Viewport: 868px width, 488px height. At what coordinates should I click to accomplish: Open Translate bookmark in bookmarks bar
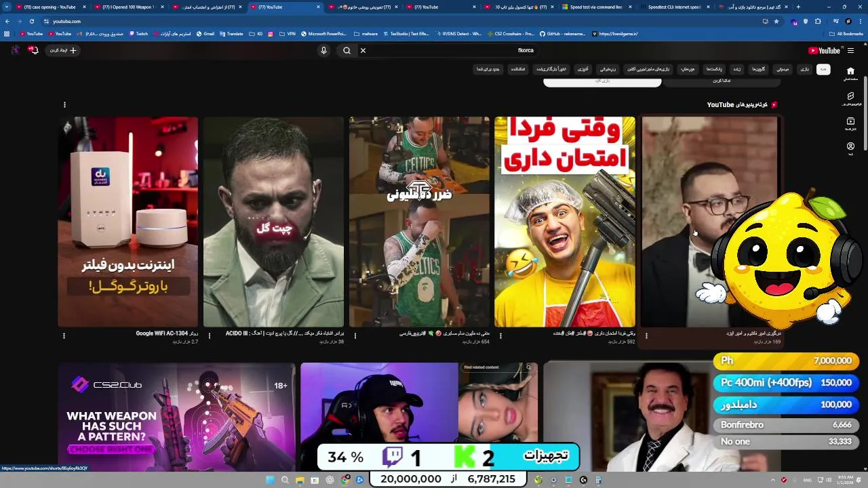click(x=231, y=33)
